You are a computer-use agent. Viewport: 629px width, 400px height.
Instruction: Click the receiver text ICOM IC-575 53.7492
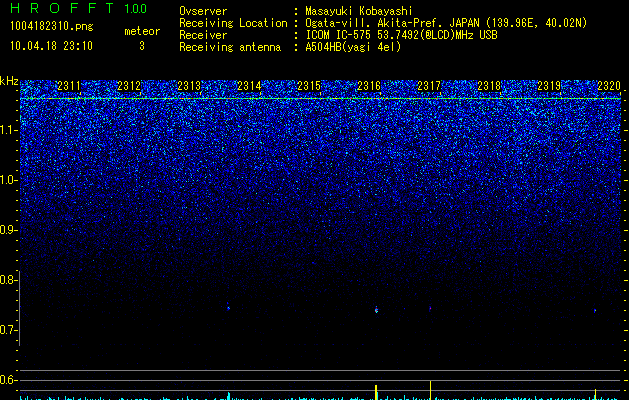(x=401, y=35)
